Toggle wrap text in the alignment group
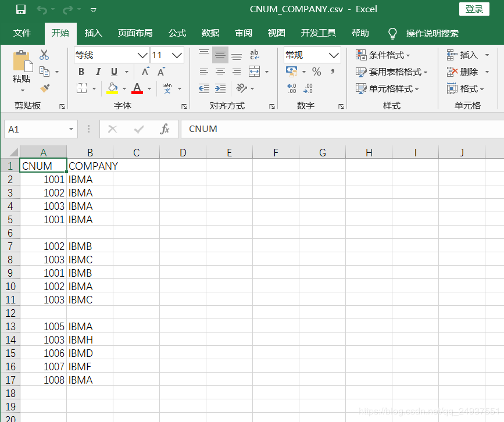 coord(253,54)
